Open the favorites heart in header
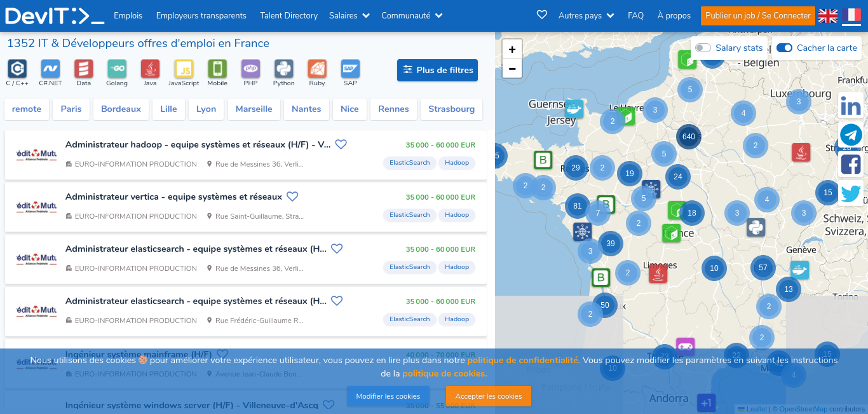Viewport: 868px width, 414px height. (541, 15)
